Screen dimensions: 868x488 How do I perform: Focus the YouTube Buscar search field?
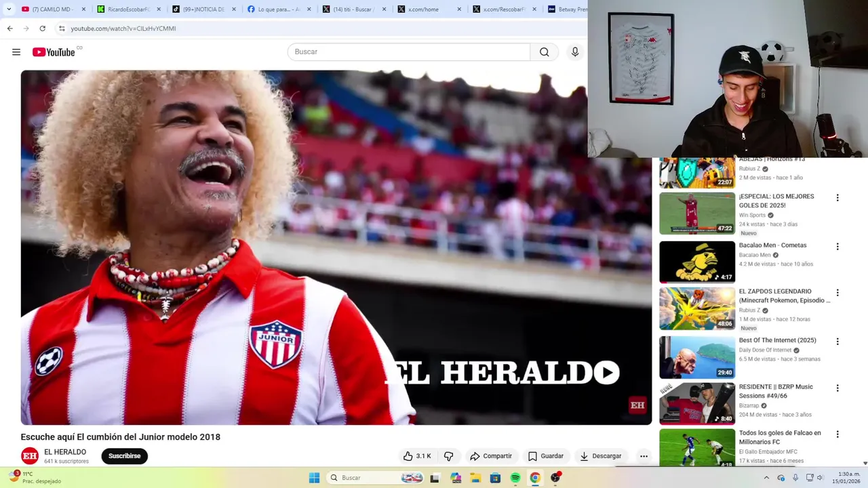[x=409, y=52]
